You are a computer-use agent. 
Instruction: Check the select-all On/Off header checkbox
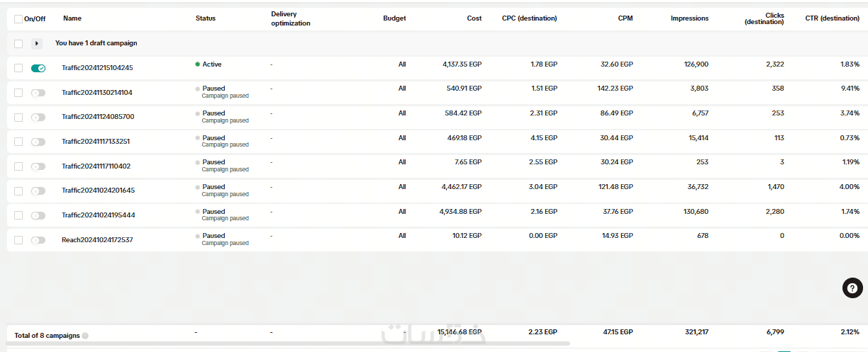coord(18,19)
